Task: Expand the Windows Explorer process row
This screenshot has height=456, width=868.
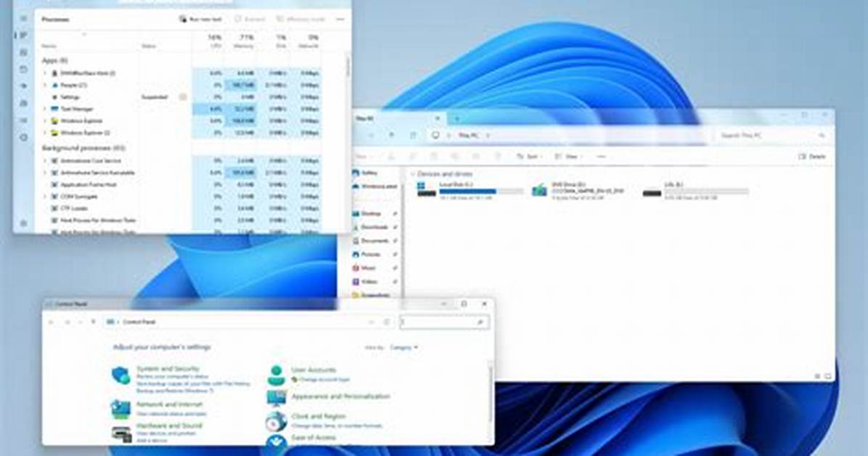Action: click(x=45, y=121)
